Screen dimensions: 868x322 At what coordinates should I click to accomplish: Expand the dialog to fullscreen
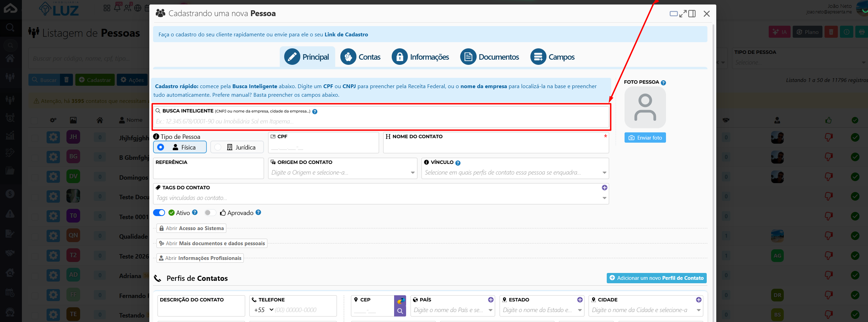pyautogui.click(x=683, y=14)
